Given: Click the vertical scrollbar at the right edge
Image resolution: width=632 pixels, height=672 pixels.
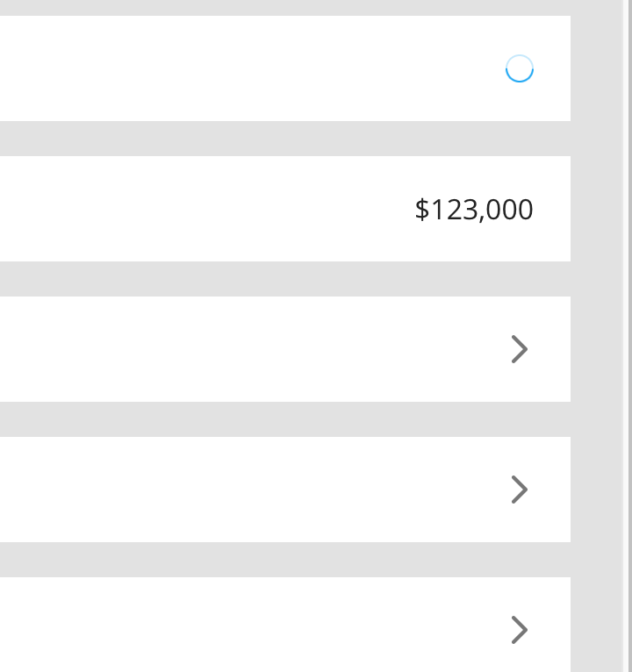Looking at the screenshot, I should [x=627, y=336].
